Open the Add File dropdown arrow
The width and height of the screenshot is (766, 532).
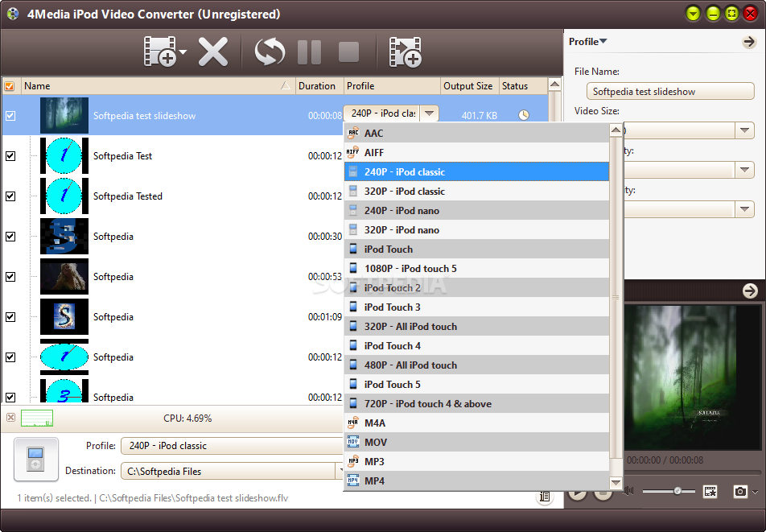point(183,52)
